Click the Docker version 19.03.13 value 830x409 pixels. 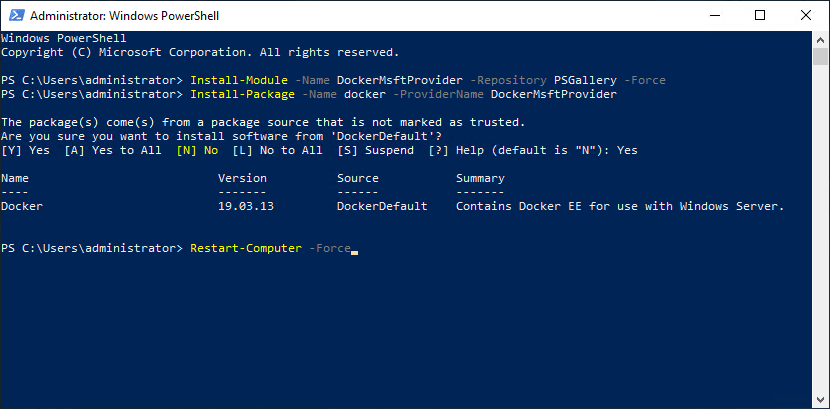pos(249,206)
